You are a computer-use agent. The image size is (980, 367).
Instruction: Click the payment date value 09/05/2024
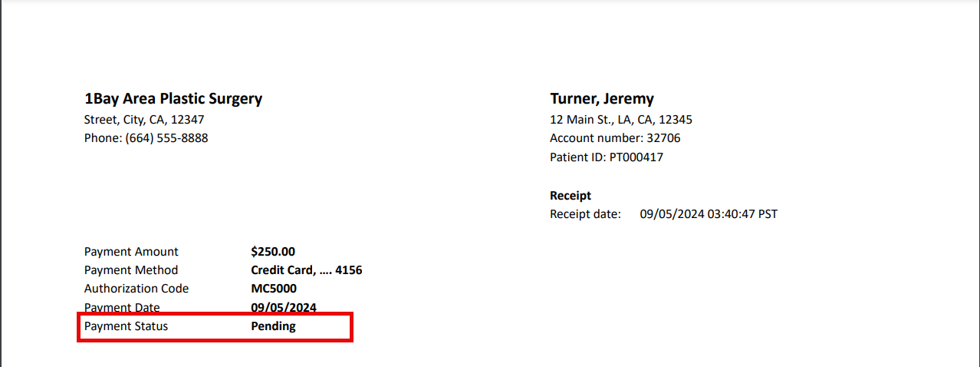(283, 307)
